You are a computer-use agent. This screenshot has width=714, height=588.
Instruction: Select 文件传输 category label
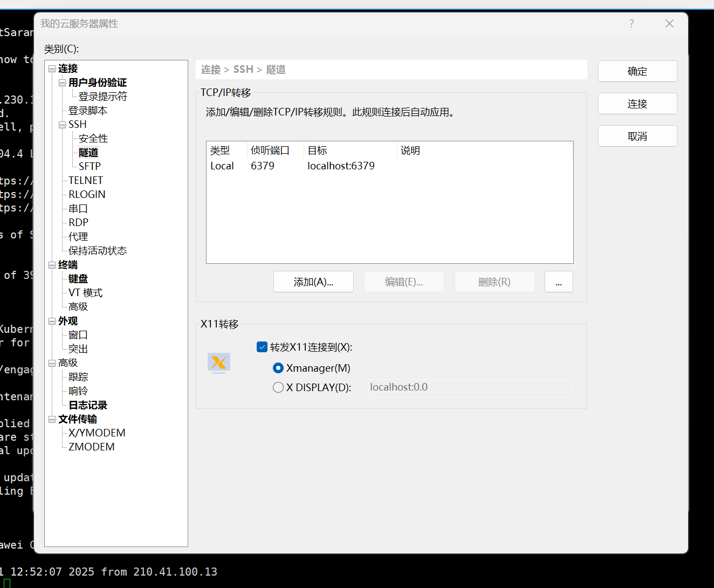tap(78, 419)
